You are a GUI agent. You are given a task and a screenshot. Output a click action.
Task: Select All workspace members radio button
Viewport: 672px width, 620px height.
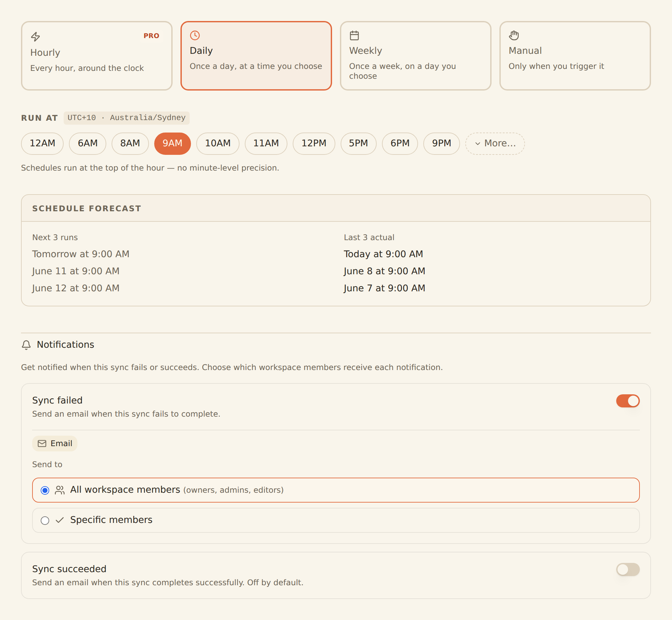click(45, 490)
